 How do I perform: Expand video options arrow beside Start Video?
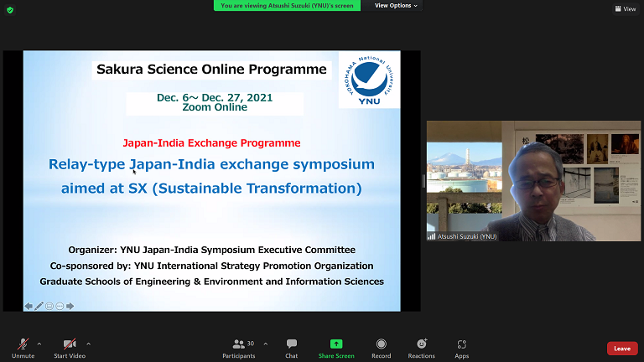point(88,344)
